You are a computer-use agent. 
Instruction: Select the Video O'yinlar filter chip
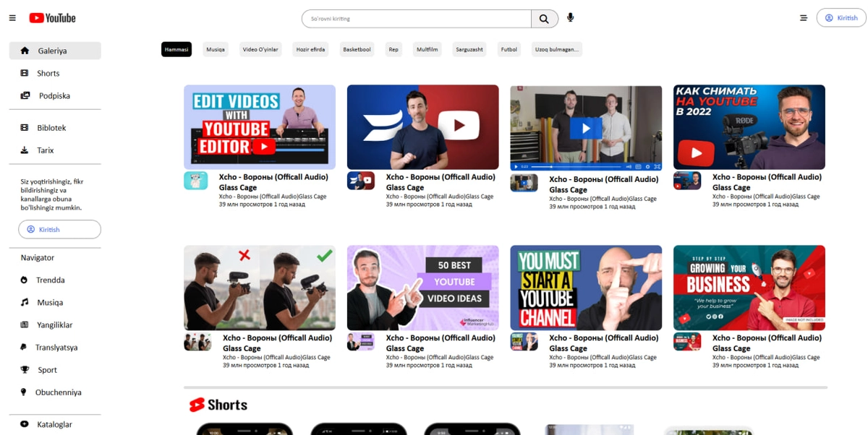(x=260, y=49)
